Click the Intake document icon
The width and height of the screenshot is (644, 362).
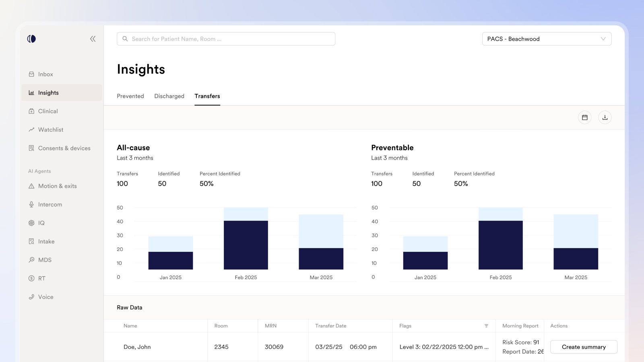click(x=31, y=241)
